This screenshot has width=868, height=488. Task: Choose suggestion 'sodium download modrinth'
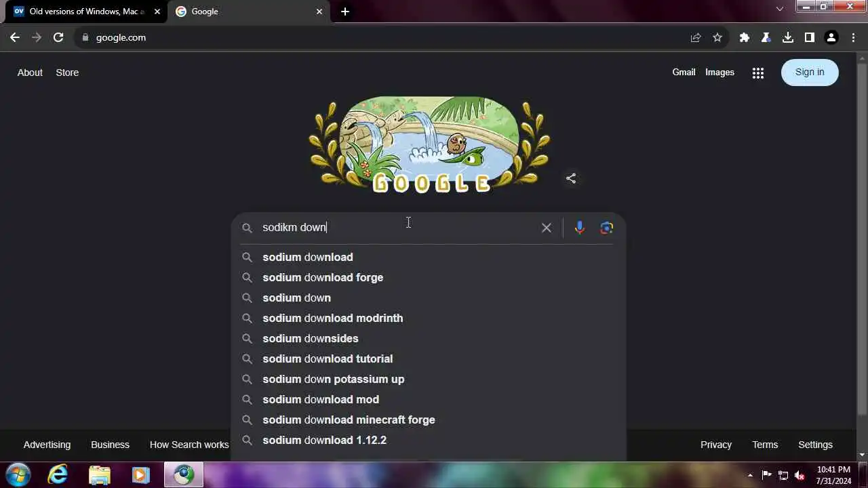(x=428, y=318)
